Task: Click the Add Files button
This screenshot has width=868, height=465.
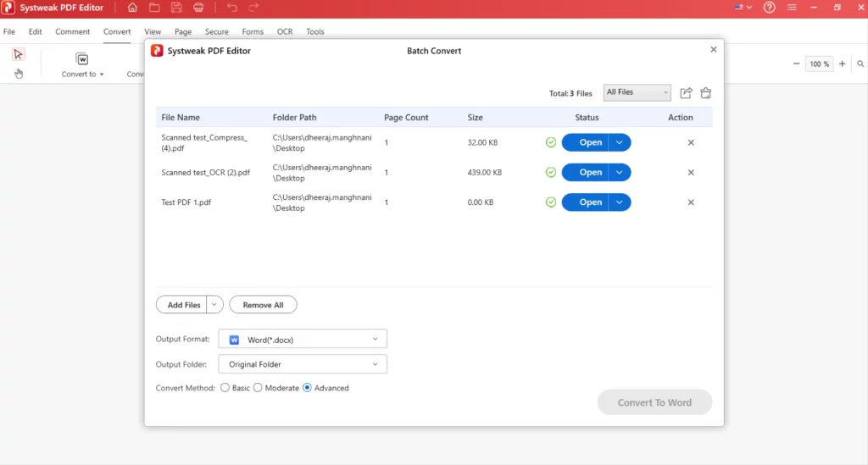Action: click(x=181, y=305)
